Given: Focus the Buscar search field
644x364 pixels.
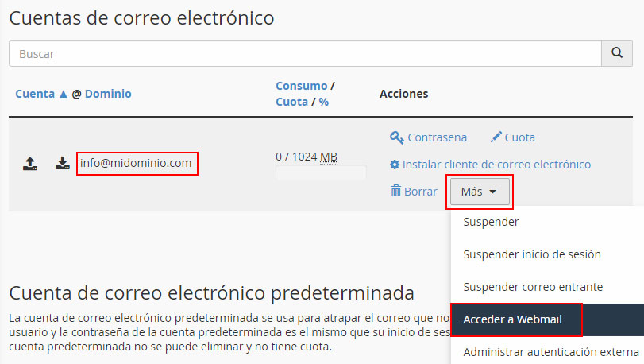Looking at the screenshot, I should [x=305, y=54].
